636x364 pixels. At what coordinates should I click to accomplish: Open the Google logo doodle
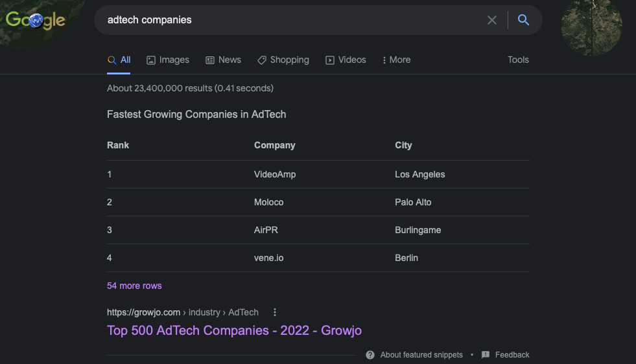[x=36, y=20]
